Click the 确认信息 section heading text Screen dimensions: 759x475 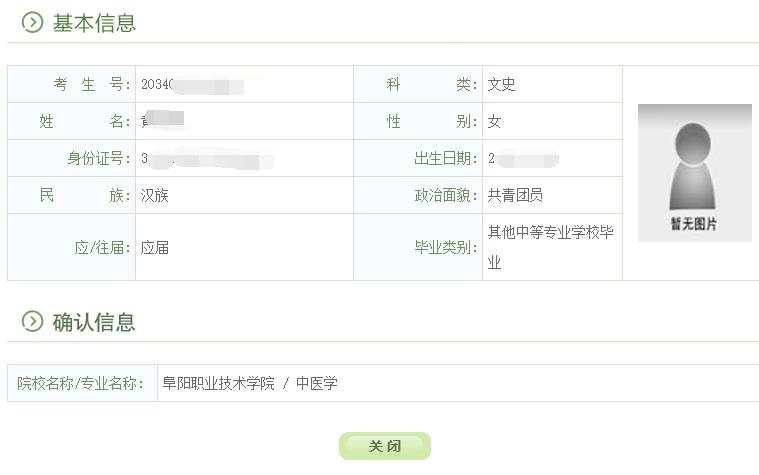click(94, 322)
